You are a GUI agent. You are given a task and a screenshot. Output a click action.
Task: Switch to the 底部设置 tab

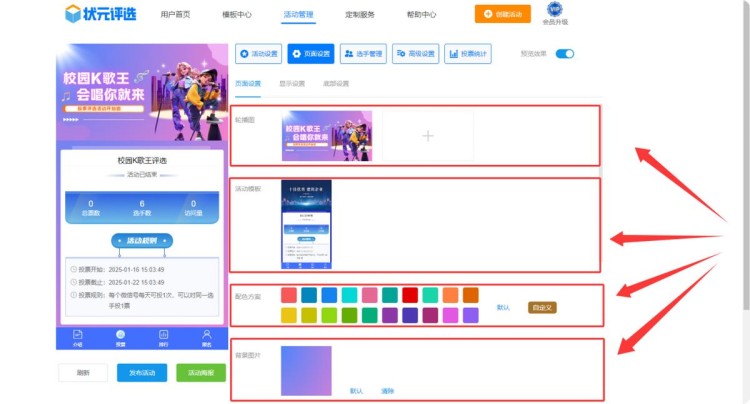point(336,84)
